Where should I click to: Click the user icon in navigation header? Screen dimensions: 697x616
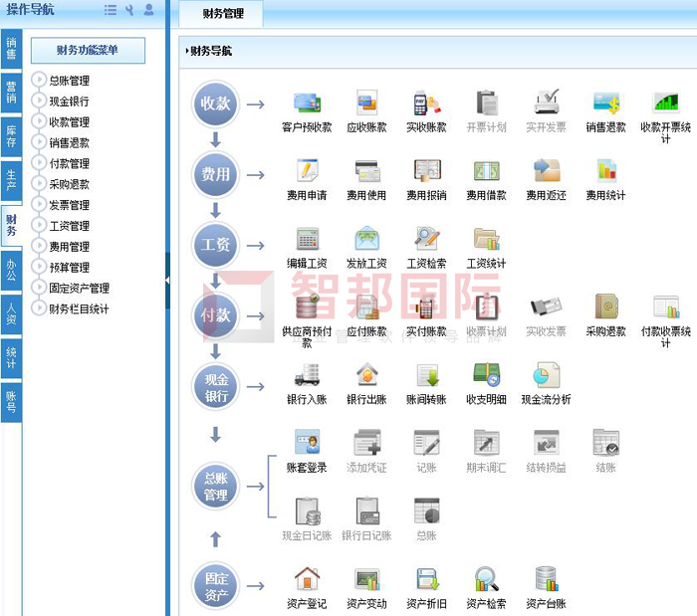coord(148,10)
